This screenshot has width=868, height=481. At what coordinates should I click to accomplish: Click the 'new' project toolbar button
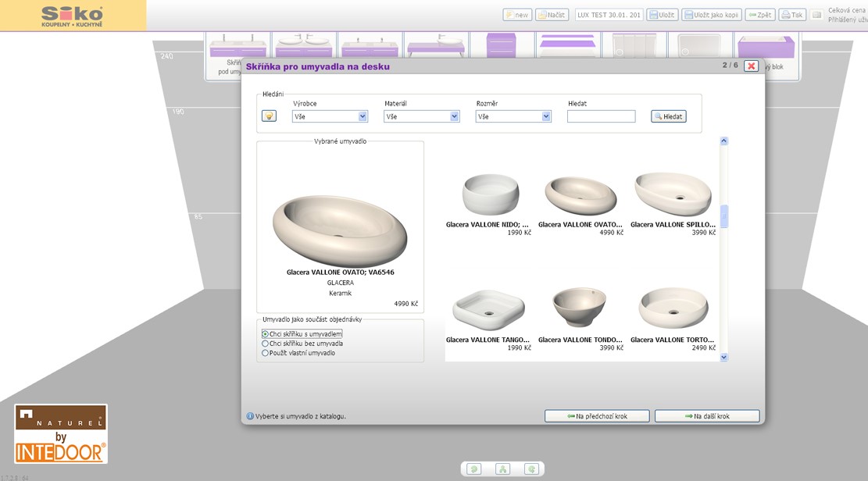pos(517,15)
